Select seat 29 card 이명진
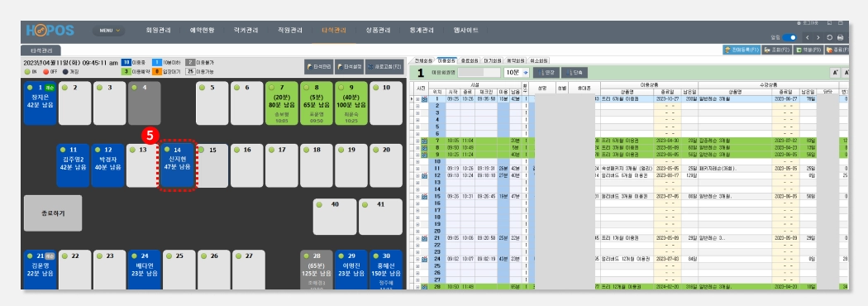Viewport: 868px width, 306px height. (351, 270)
